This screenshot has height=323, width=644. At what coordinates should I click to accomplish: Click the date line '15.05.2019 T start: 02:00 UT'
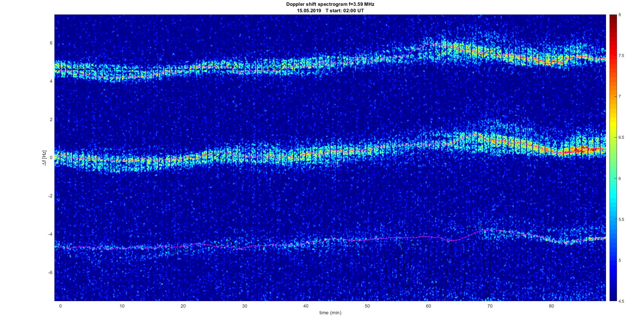click(330, 11)
